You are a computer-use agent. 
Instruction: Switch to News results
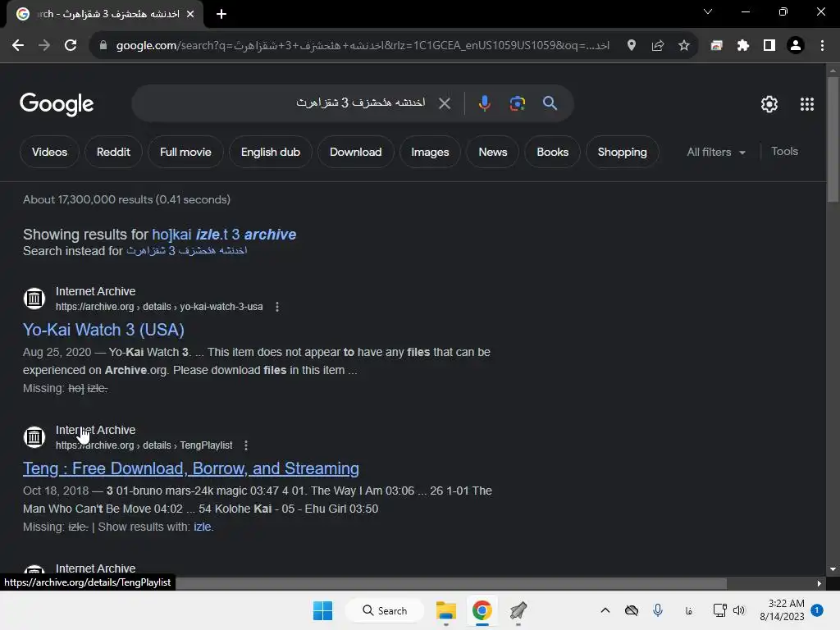[493, 152]
